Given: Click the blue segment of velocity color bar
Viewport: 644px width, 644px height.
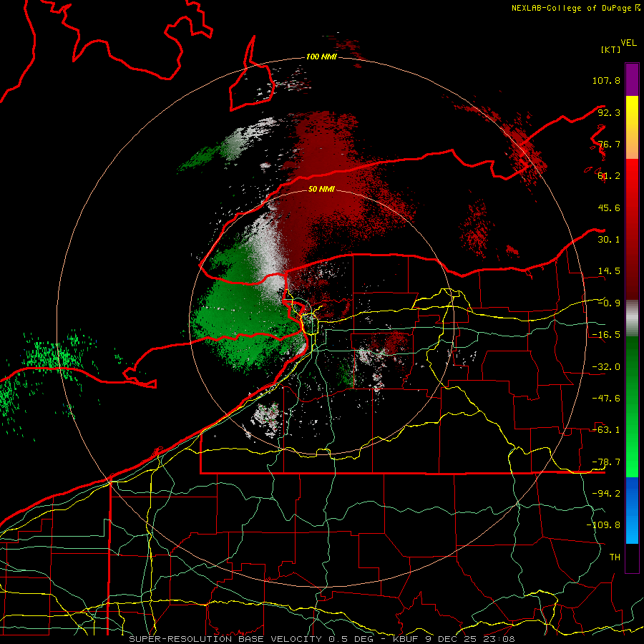Looking at the screenshot, I should coord(632,510).
